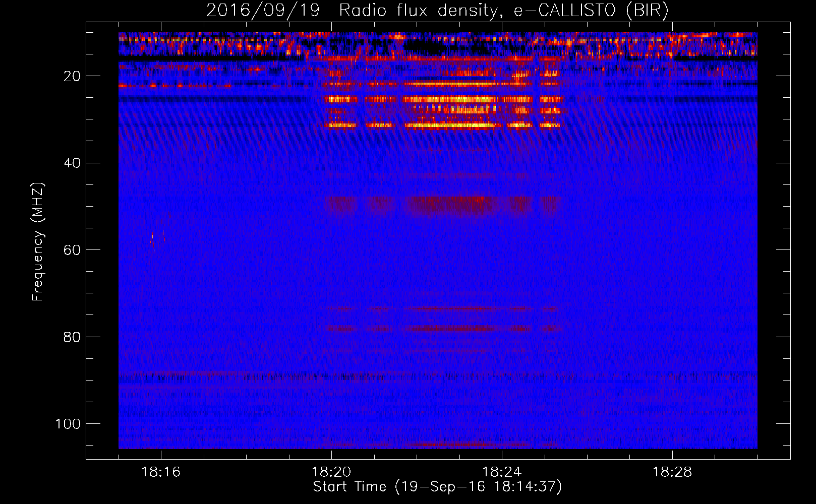Screen dimensions: 816x504
Task: Click the 40 tick label on frequency axis
Action: click(72, 163)
